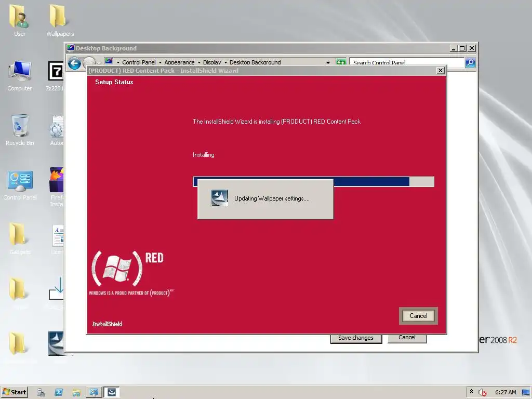The height and width of the screenshot is (399, 532).
Task: Click the 'InstallShield' label at bottom left
Action: [x=107, y=324]
